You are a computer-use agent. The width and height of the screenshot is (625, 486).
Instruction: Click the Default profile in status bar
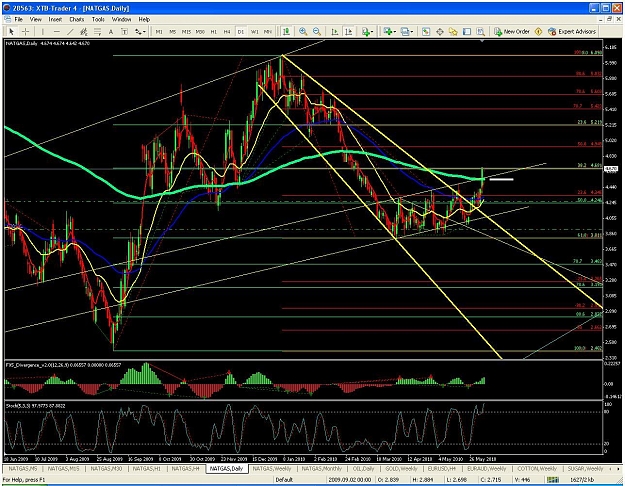click(x=284, y=480)
